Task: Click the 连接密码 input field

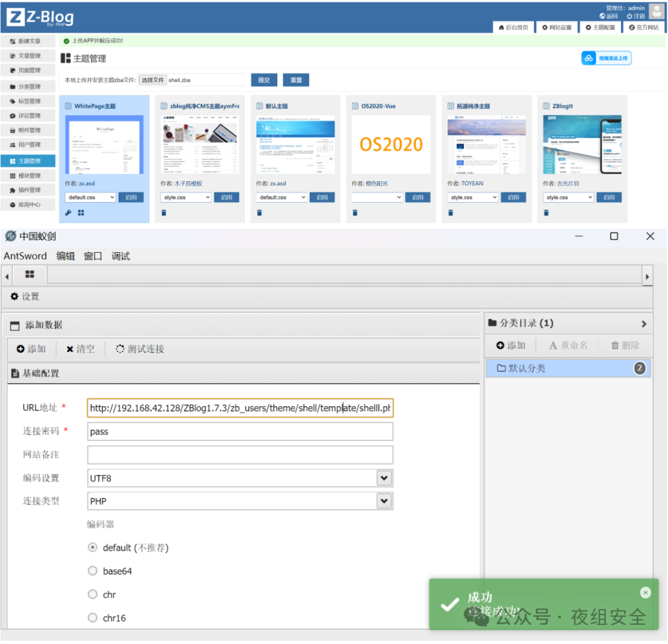Action: (240, 431)
